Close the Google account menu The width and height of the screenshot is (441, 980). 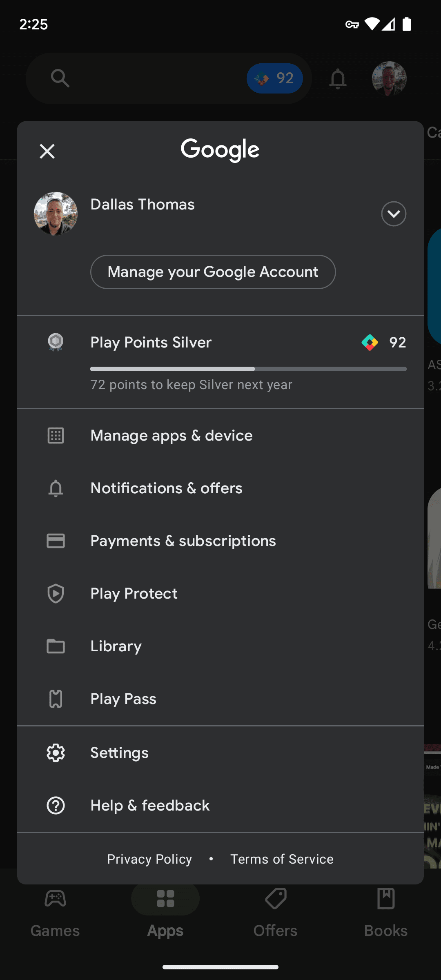(x=47, y=151)
